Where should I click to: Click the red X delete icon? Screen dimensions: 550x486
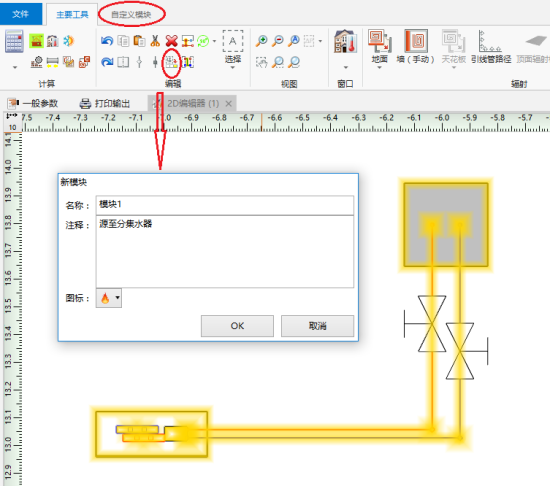pyautogui.click(x=172, y=41)
